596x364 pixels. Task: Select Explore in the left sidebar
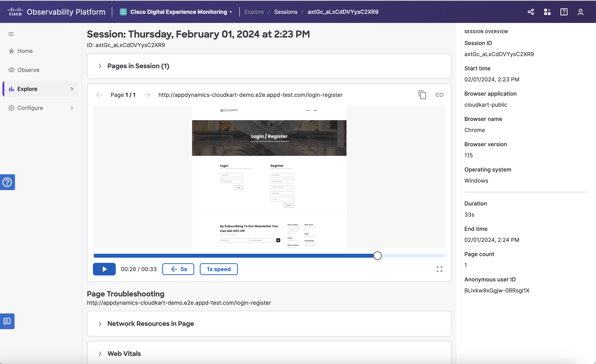pyautogui.click(x=27, y=89)
